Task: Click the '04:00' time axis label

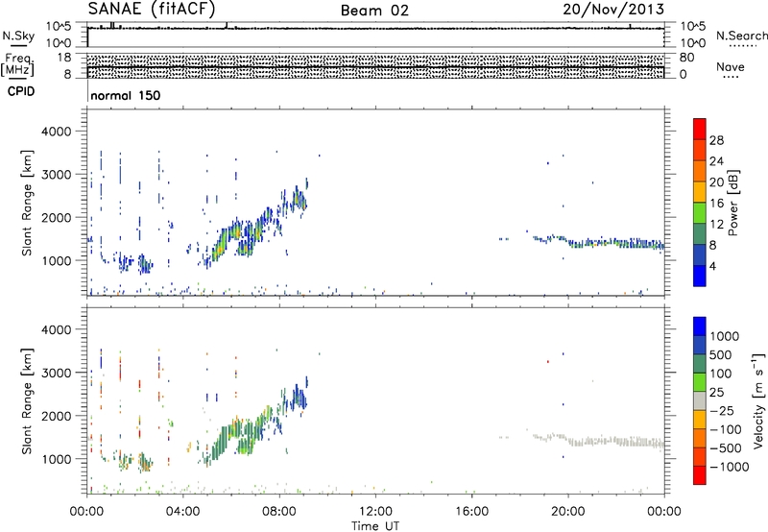Action: pos(183,512)
